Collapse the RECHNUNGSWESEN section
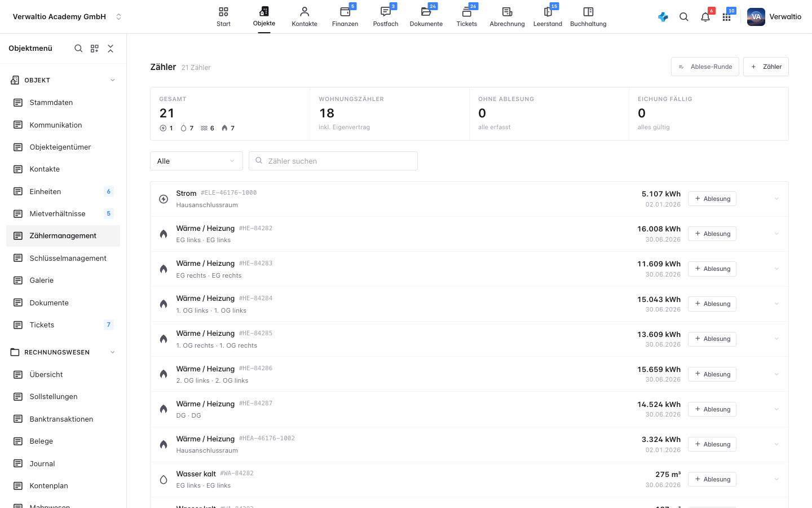The width and height of the screenshot is (812, 508). coord(113,352)
